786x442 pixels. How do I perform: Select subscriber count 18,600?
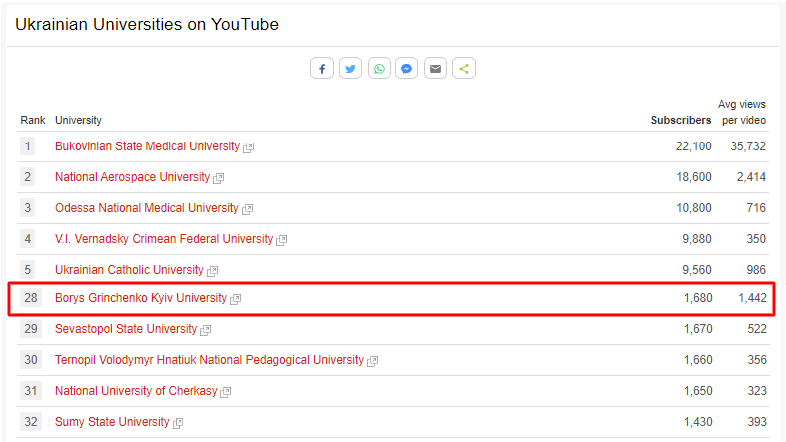pyautogui.click(x=693, y=177)
